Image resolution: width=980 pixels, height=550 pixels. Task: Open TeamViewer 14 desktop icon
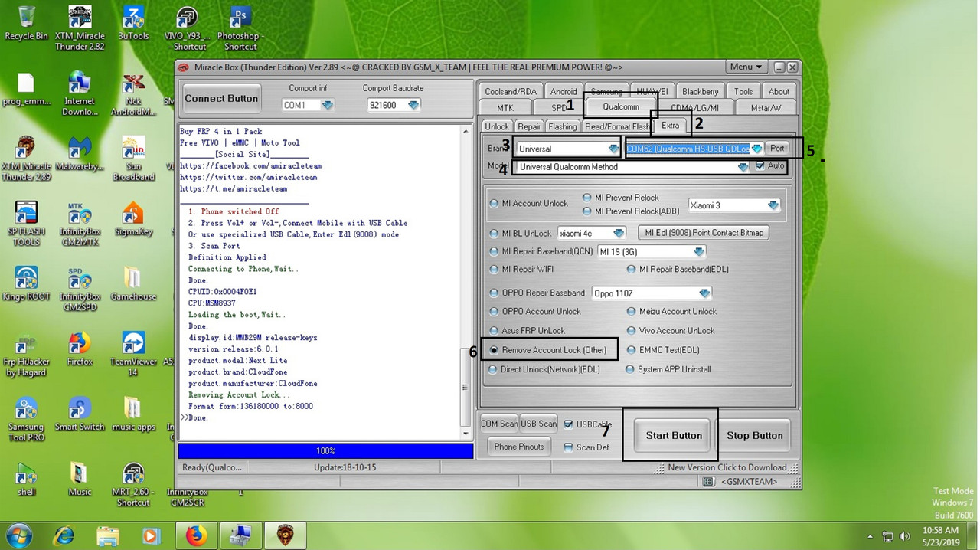point(133,355)
